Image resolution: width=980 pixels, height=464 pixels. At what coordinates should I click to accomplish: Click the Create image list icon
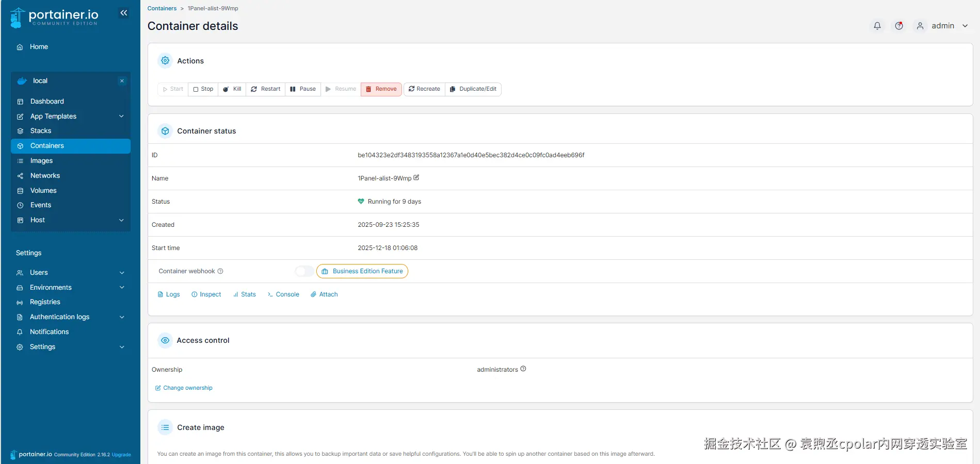165,427
